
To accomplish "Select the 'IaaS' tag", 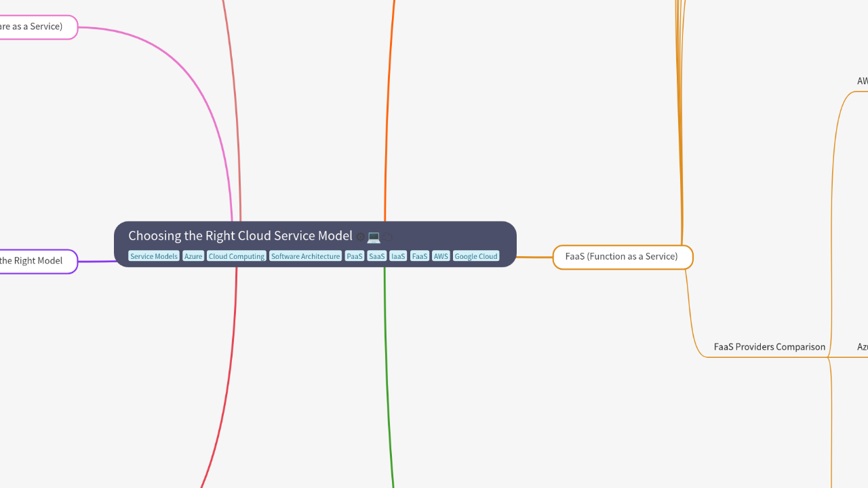I will 398,256.
